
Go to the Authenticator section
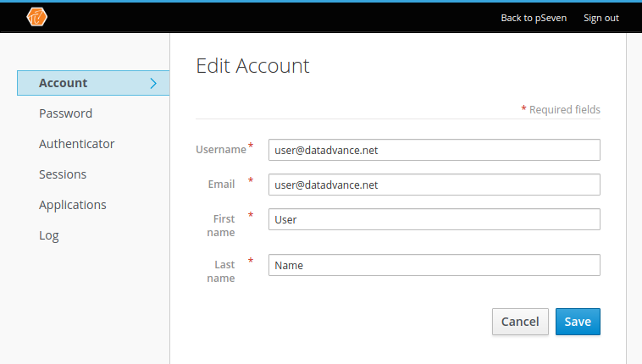76,144
